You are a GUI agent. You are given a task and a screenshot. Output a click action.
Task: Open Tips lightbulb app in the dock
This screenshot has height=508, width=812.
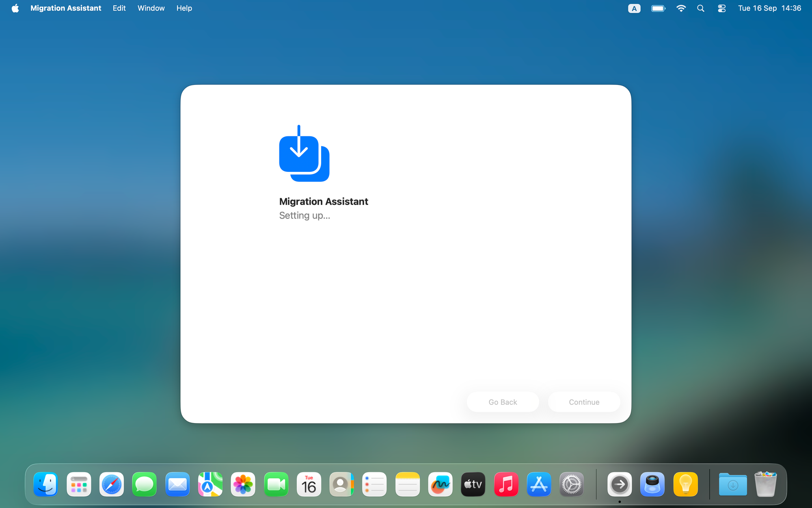[x=685, y=484]
